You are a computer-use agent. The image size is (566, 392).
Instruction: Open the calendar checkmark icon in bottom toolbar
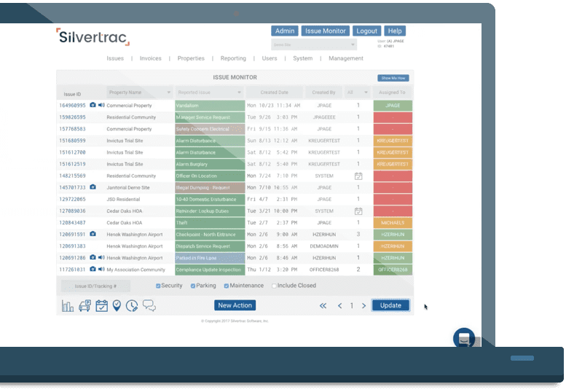[x=101, y=306]
